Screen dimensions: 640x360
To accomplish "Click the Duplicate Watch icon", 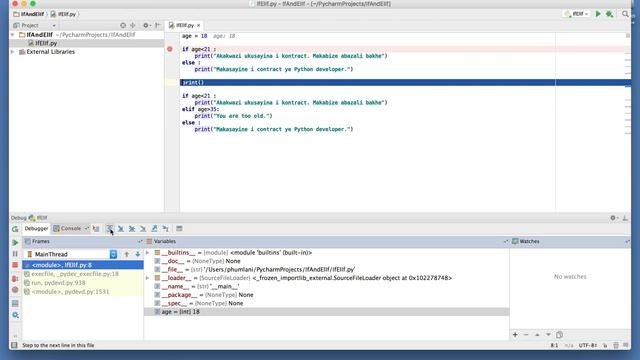I will (x=560, y=335).
